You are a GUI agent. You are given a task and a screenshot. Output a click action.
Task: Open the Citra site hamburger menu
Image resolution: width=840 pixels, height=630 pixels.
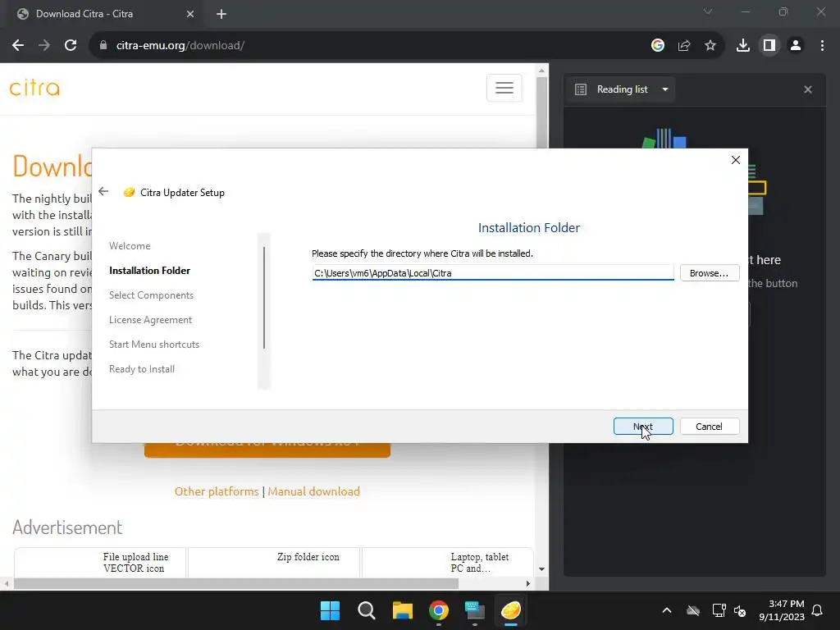(504, 88)
